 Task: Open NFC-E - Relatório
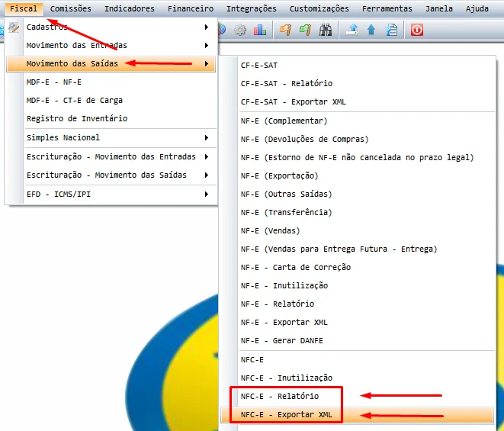click(358, 396)
